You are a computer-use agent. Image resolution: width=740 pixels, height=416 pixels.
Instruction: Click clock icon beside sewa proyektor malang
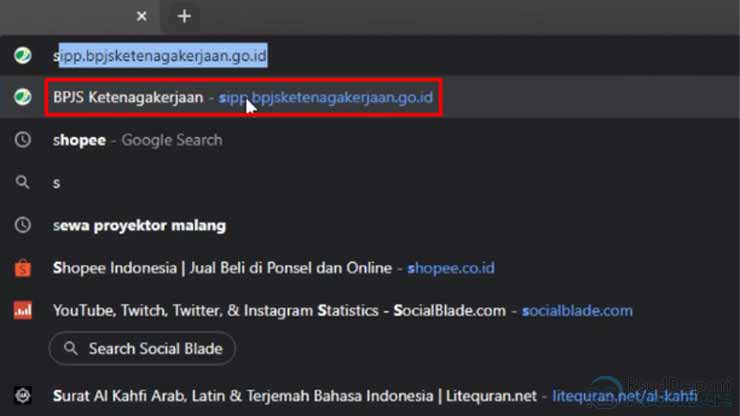(22, 225)
